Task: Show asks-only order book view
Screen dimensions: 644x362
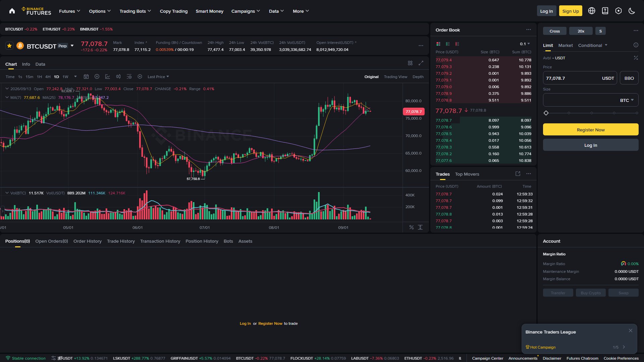Action: 457,44
